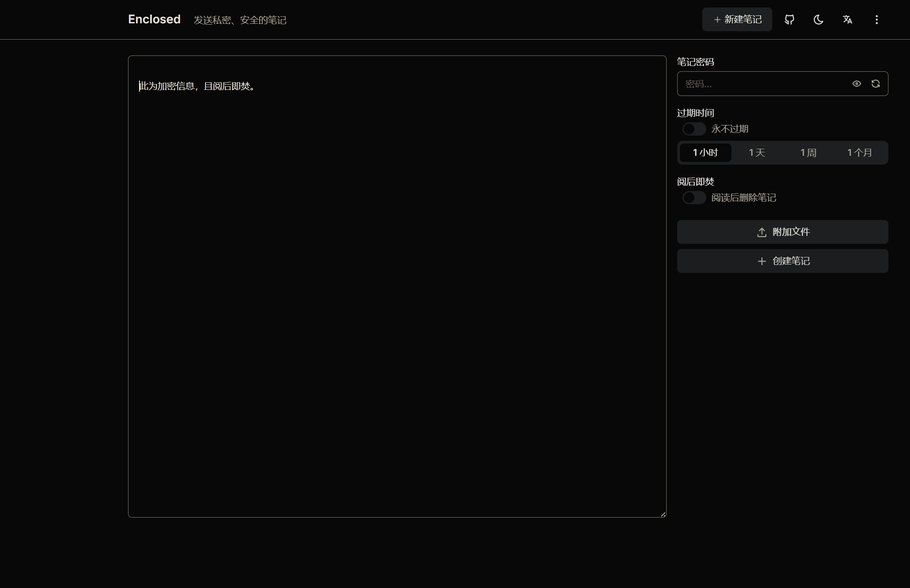Viewport: 910px width, 588px height.
Task: Click inside the note content text area
Action: (396, 286)
